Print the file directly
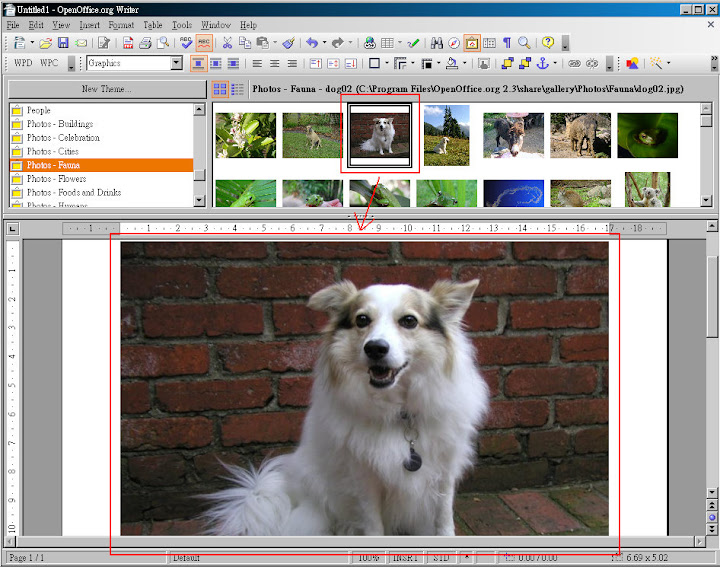Viewport: 720px width, 567px height. [145, 43]
